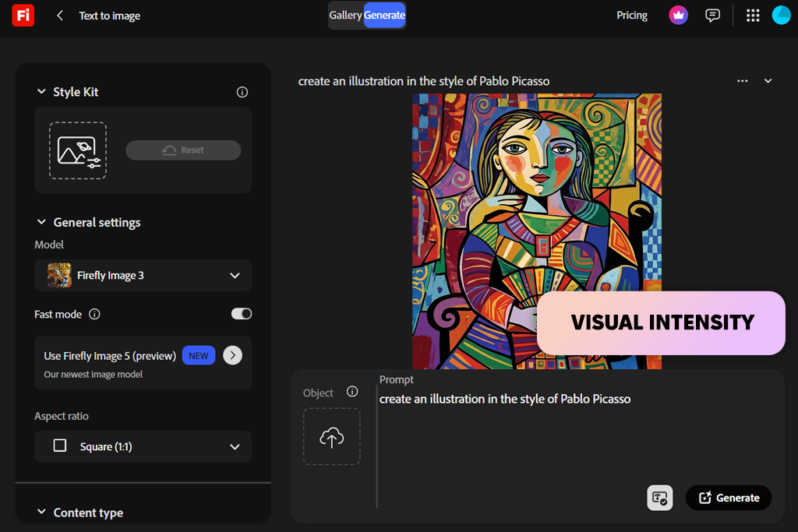Viewport: 798px width, 532px height.
Task: Switch to the Gallery tab
Action: pos(345,16)
